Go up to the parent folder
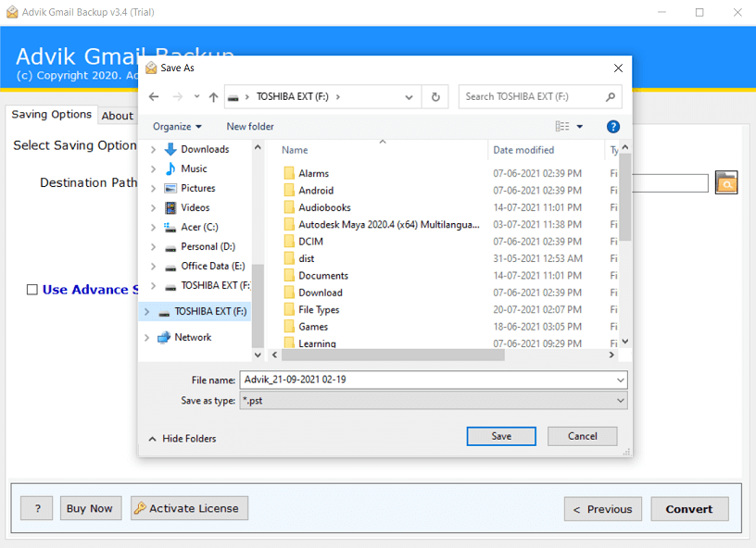756x548 pixels. pyautogui.click(x=212, y=96)
